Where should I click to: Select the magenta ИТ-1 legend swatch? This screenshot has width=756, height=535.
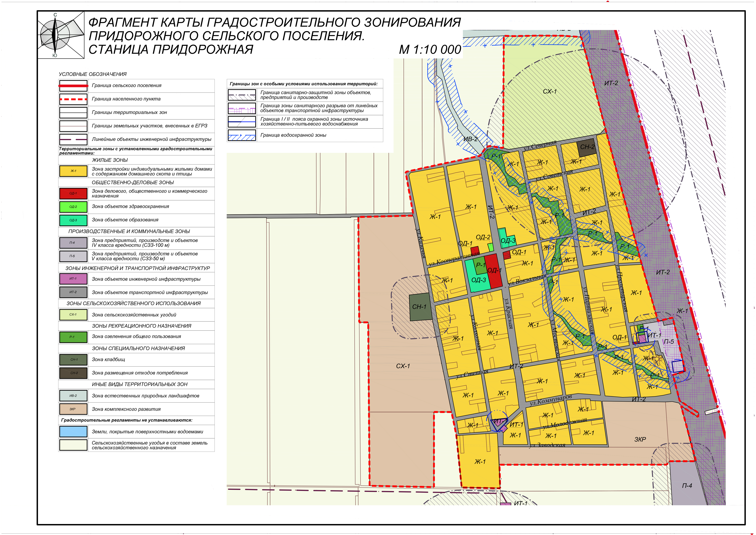click(x=73, y=279)
